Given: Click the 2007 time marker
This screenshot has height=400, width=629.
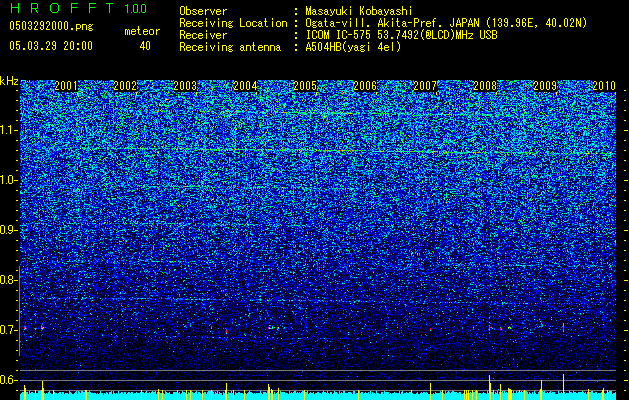Looking at the screenshot, I should tap(425, 86).
